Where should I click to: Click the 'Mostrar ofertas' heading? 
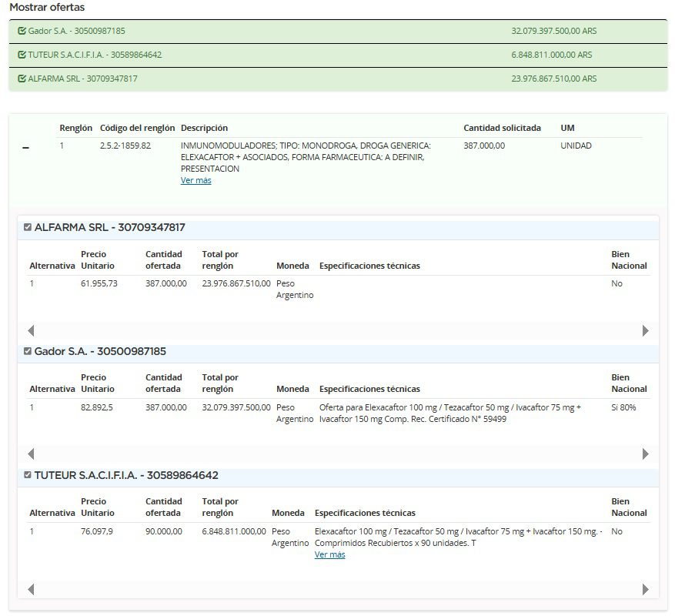coord(47,7)
